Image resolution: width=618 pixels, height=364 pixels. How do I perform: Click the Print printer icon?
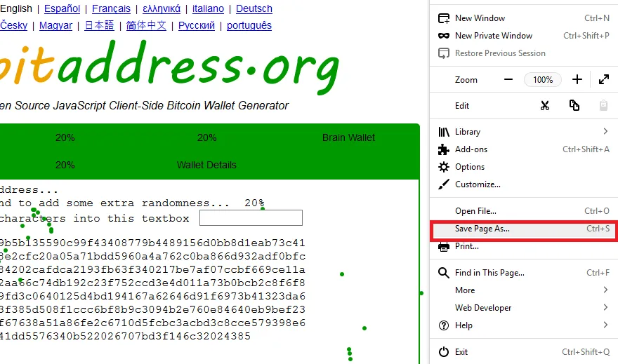(x=444, y=247)
